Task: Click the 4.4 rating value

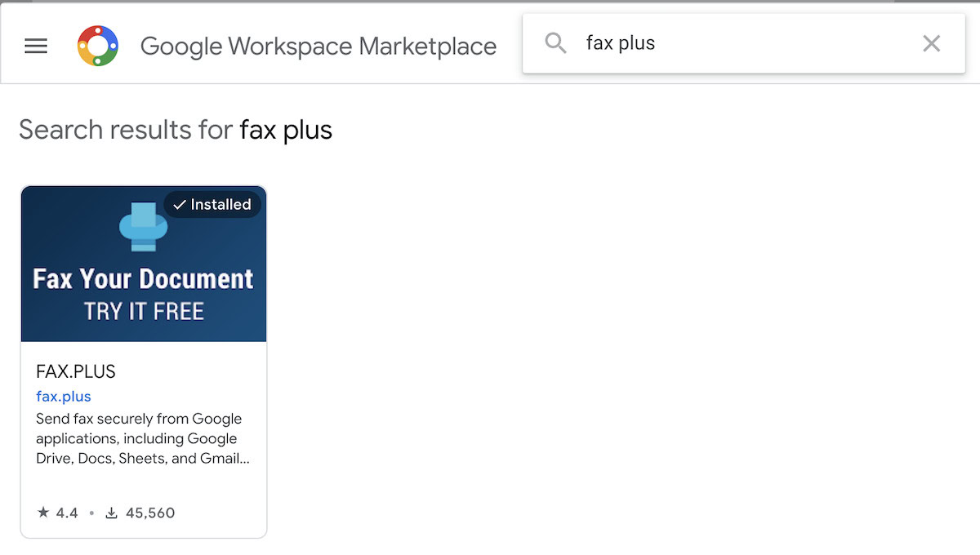Action: coord(67,513)
